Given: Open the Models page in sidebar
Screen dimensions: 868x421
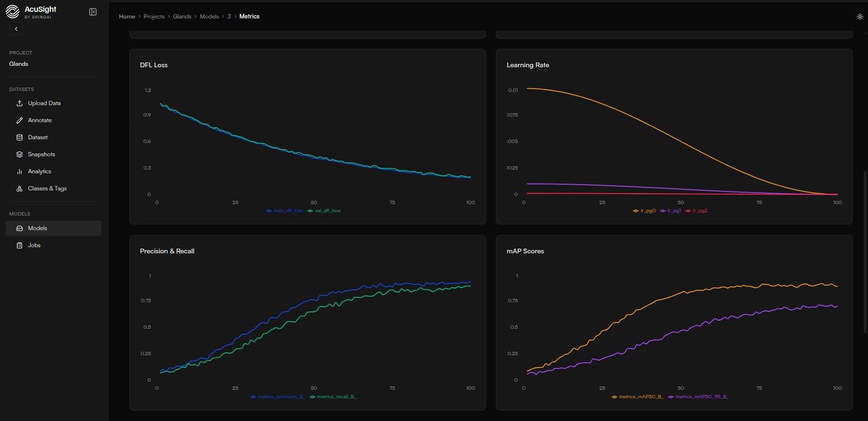Looking at the screenshot, I should (54, 228).
